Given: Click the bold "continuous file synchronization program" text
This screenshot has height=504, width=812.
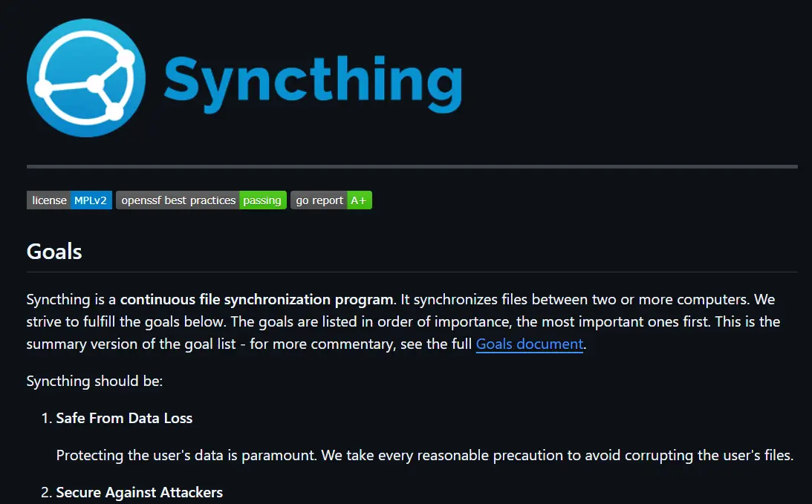Looking at the screenshot, I should [256, 300].
